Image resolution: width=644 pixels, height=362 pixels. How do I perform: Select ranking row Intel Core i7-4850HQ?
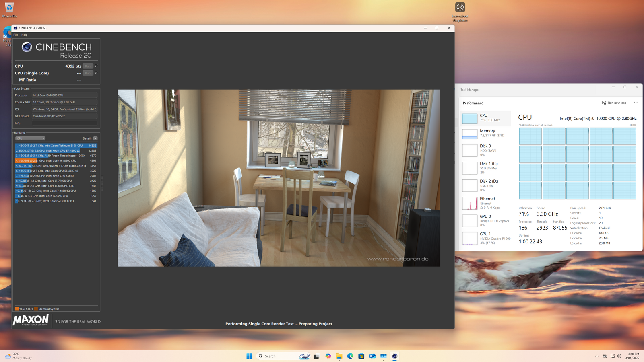pyautogui.click(x=56, y=191)
